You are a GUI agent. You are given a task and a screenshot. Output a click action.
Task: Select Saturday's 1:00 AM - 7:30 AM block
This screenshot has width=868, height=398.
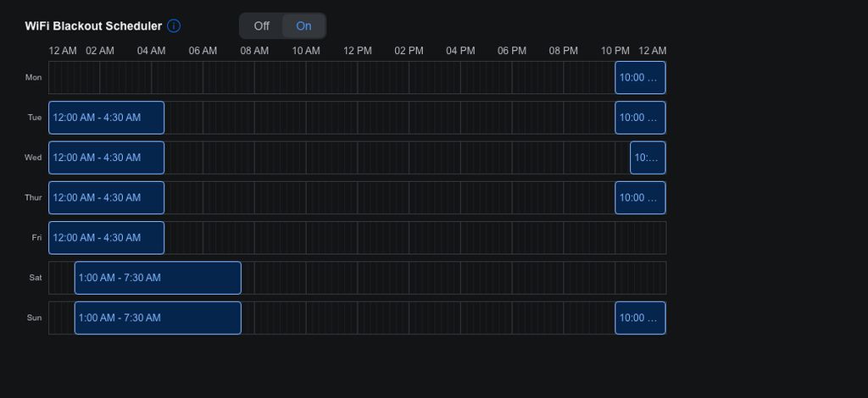(x=158, y=278)
